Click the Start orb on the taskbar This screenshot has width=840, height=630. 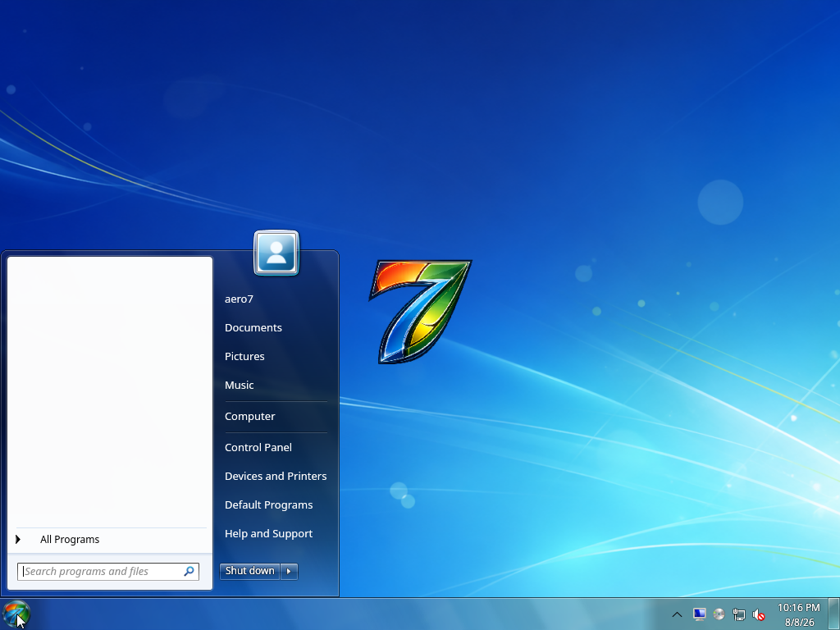[x=16, y=614]
